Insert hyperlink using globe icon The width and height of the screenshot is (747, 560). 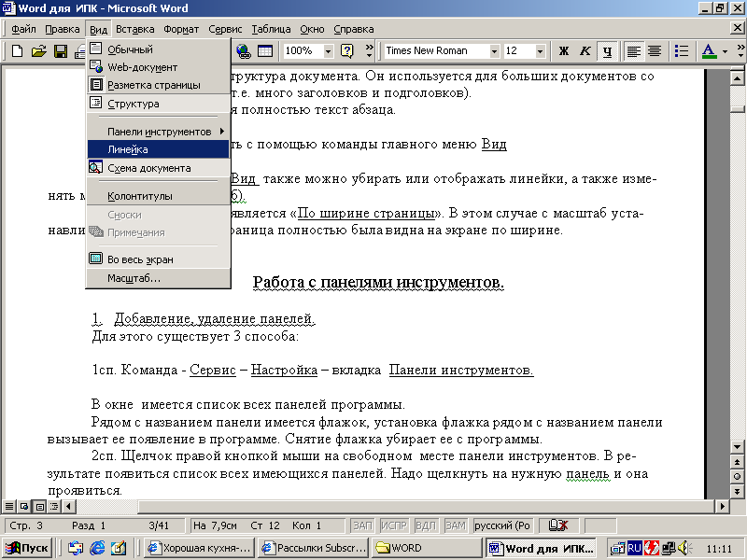pos(244,50)
